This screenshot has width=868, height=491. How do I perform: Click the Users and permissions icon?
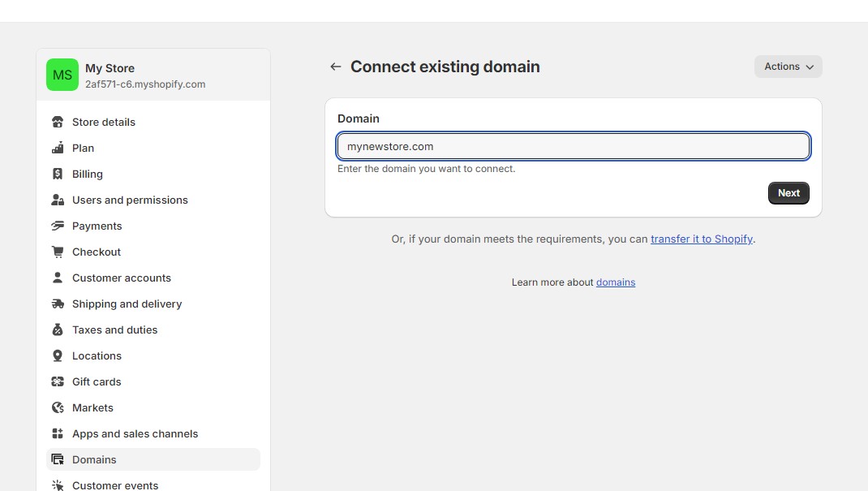(x=58, y=200)
